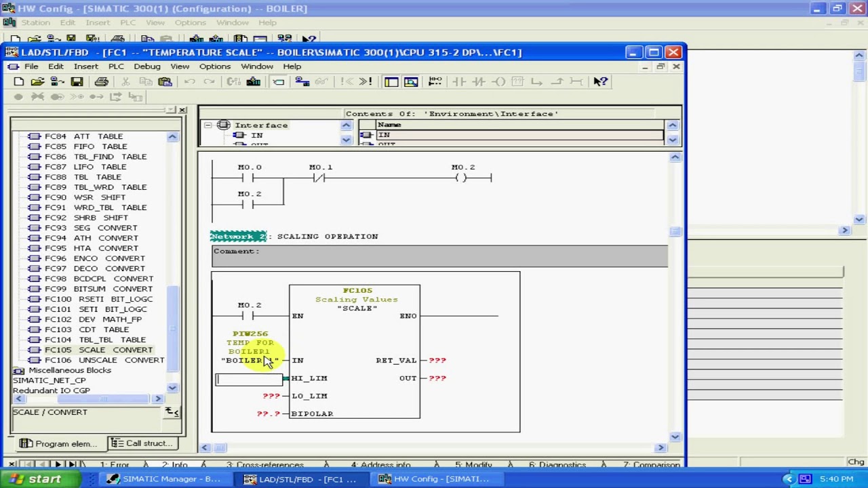Viewport: 868px width, 488px height.
Task: Jump to next error with arrow icon
Action: (366, 81)
